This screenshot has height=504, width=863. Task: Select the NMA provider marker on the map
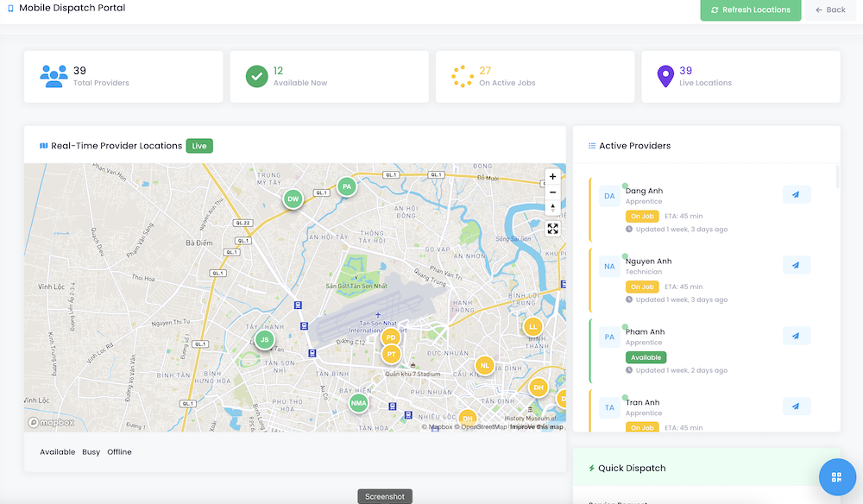point(358,402)
